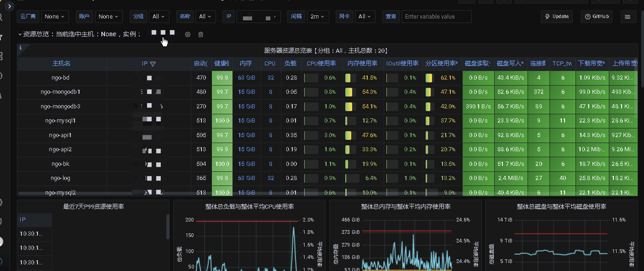This screenshot has height=271, width=644.
Task: Click hostname ngo-mongodb1
Action: pyautogui.click(x=61, y=92)
